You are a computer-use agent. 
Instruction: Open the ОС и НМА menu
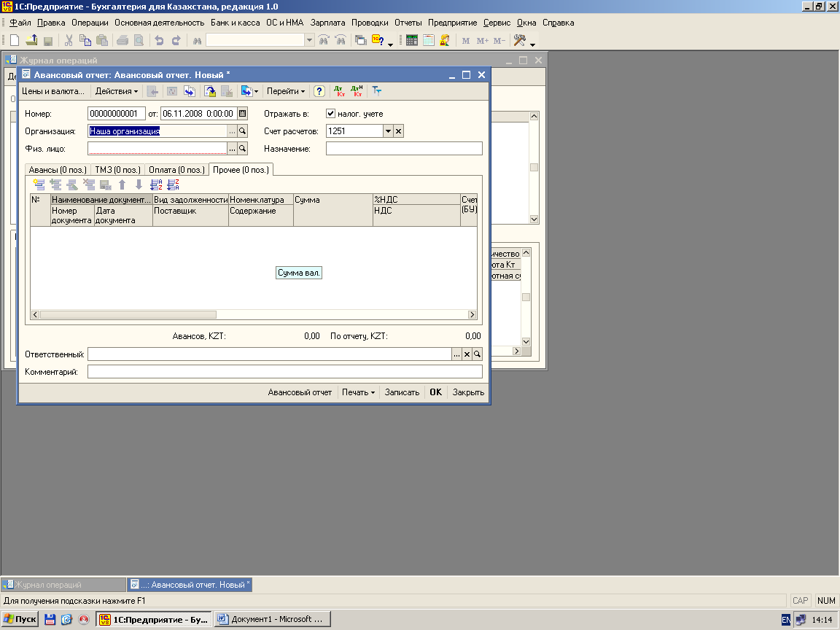(285, 23)
